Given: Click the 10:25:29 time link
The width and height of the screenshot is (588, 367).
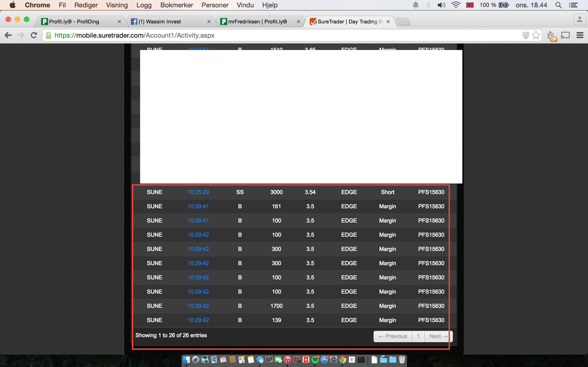Looking at the screenshot, I should tap(198, 192).
